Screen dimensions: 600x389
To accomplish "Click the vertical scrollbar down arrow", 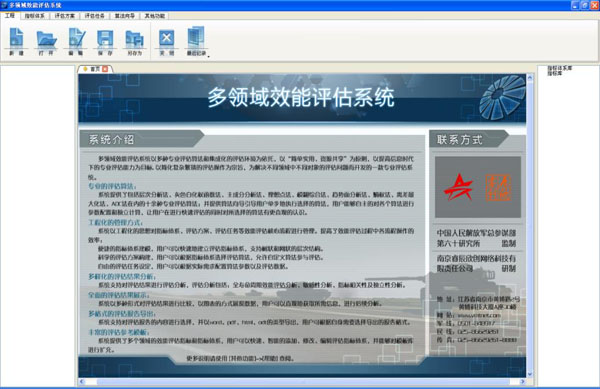I will [530, 374].
